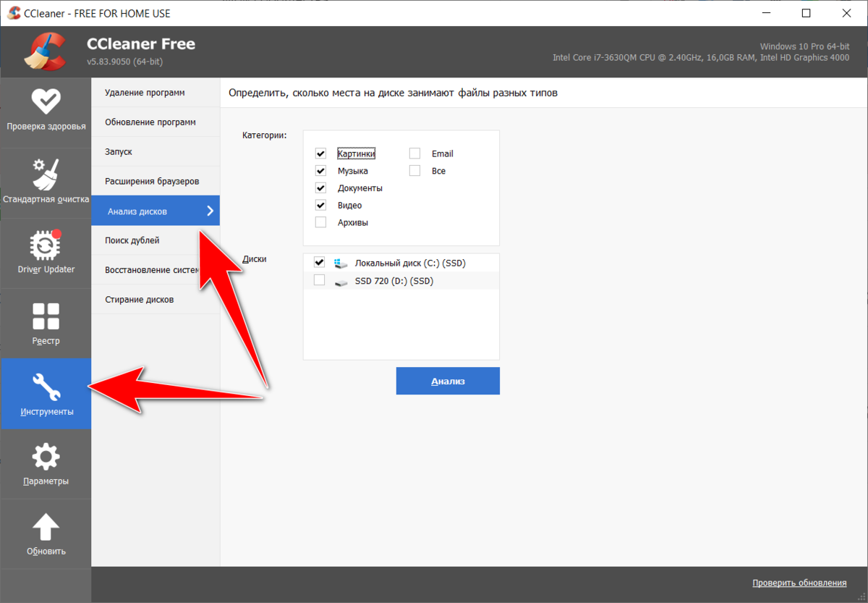Click the CCleaner title bar app icon
868x603 pixels.
(x=14, y=13)
